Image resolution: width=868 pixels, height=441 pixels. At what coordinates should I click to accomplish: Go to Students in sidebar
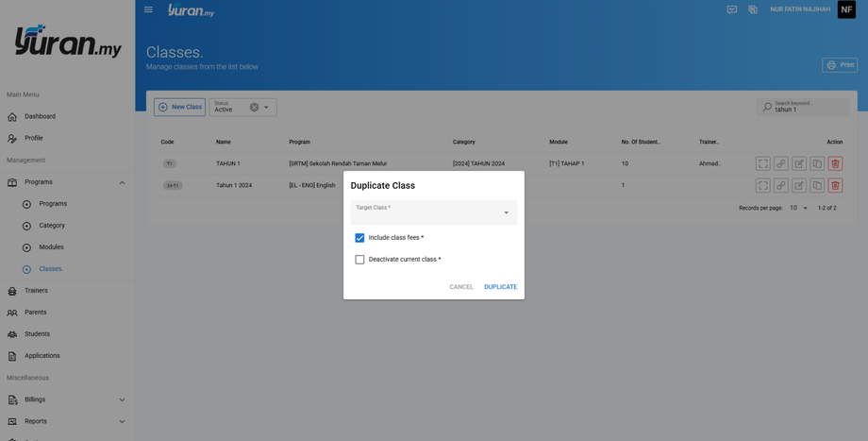[37, 334]
